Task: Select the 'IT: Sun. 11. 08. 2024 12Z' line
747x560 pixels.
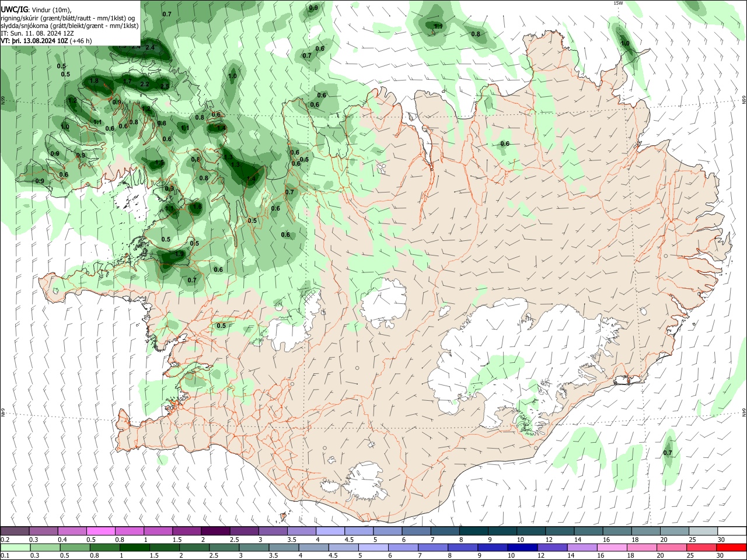Action: point(37,33)
